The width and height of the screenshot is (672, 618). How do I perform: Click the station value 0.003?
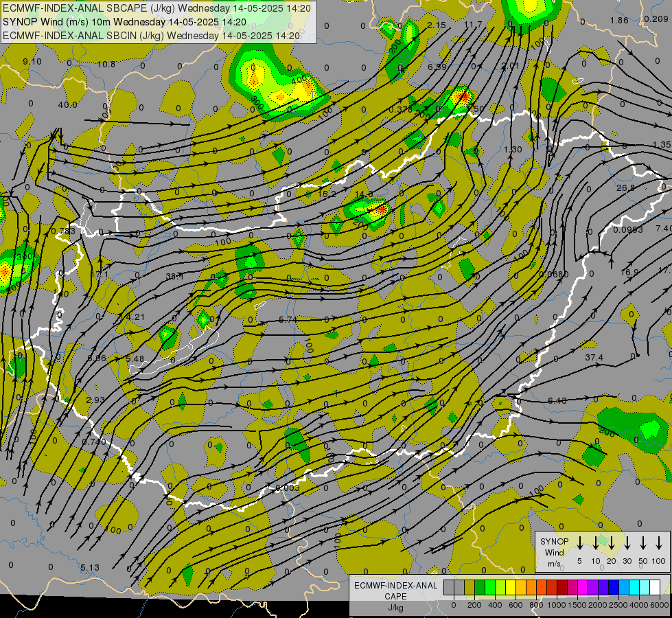tap(288, 488)
